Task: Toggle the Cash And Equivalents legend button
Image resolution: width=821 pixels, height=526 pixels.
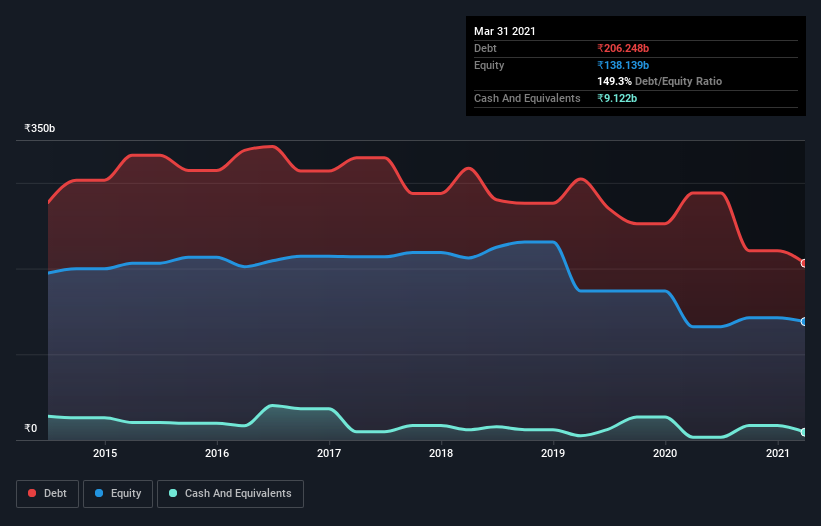Action: point(230,494)
